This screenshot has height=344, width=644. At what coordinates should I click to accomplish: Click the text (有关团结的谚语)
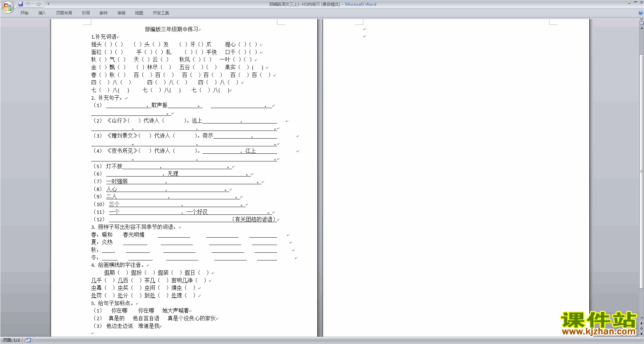click(254, 219)
